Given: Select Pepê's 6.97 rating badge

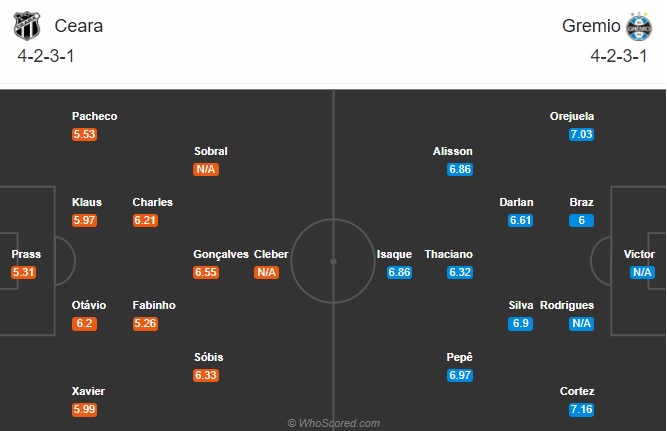Looking at the screenshot, I should pyautogui.click(x=460, y=375).
